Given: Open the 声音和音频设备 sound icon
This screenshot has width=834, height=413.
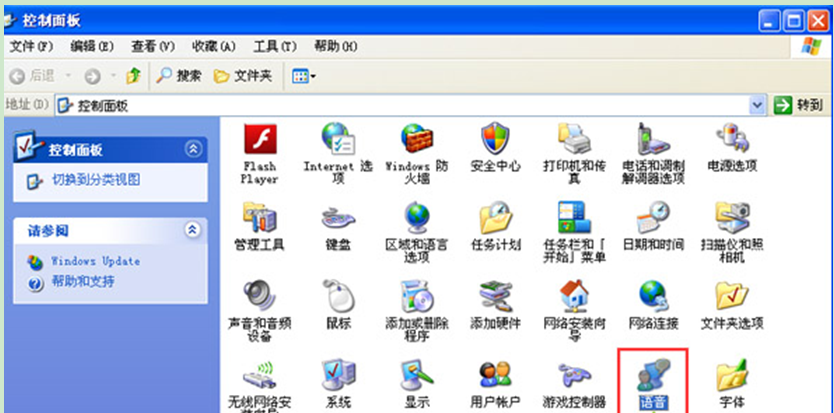Looking at the screenshot, I should click(x=259, y=296).
